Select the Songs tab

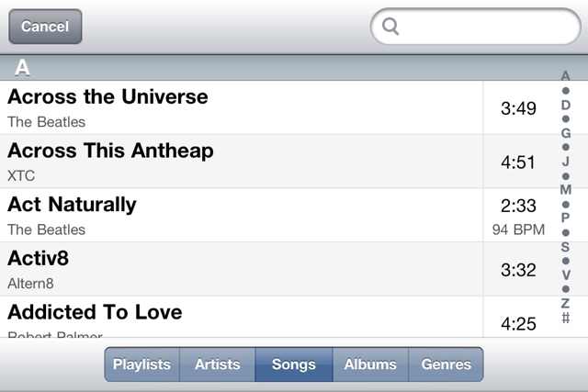pos(293,364)
